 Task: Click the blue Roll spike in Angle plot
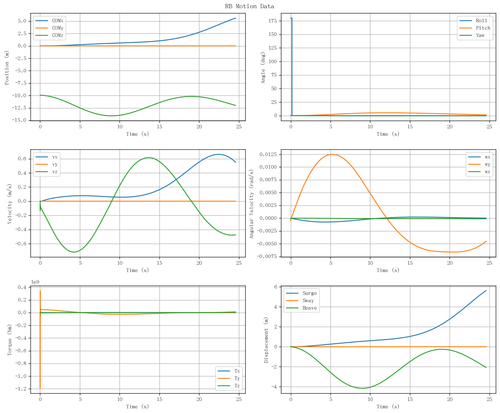[x=292, y=67]
